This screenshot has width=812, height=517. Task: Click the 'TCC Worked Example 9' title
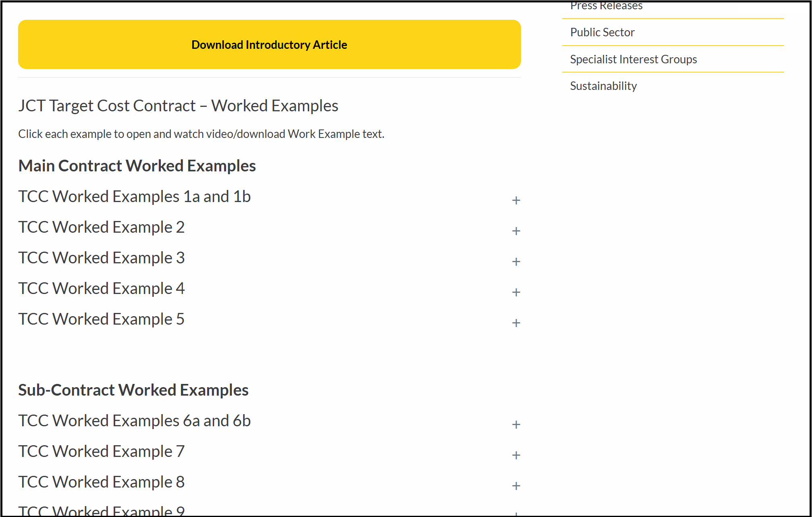pos(102,511)
